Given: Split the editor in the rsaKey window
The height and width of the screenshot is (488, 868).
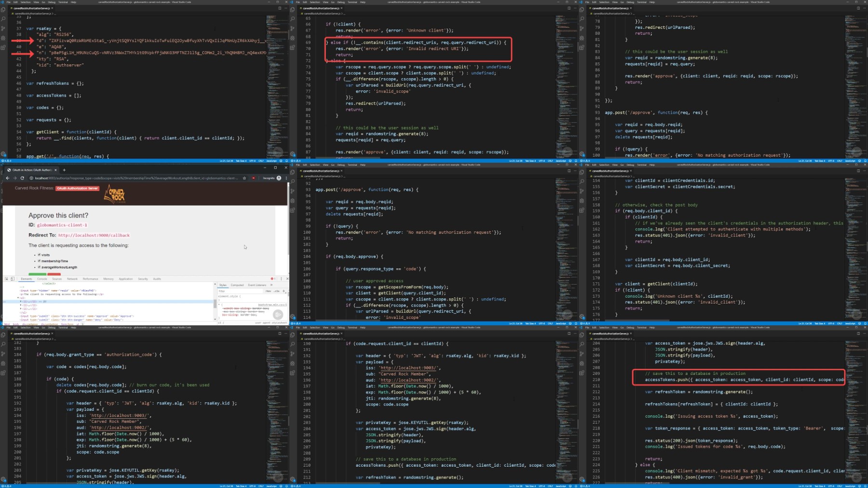Looking at the screenshot, I should point(280,8).
